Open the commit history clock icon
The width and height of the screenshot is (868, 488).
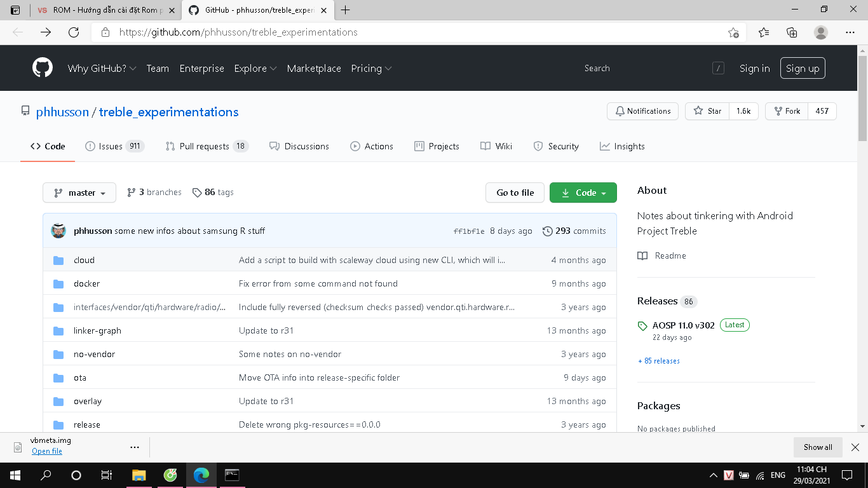[547, 231]
